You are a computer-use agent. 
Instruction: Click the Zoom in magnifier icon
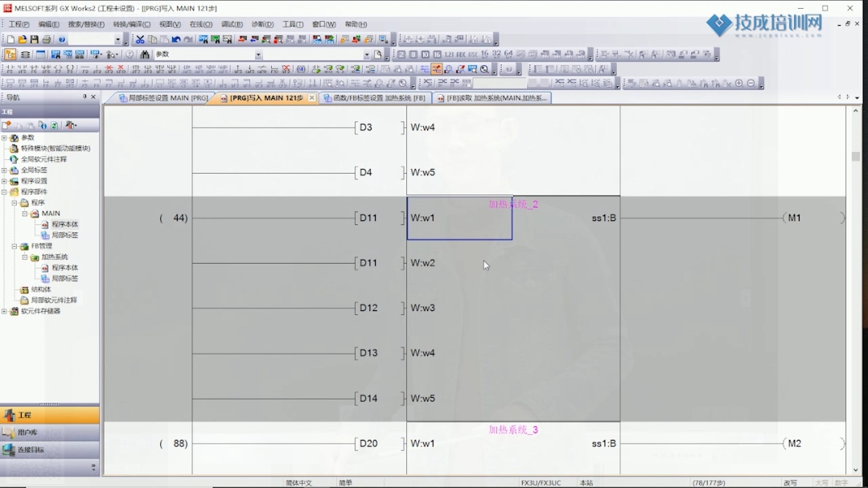pos(739,84)
